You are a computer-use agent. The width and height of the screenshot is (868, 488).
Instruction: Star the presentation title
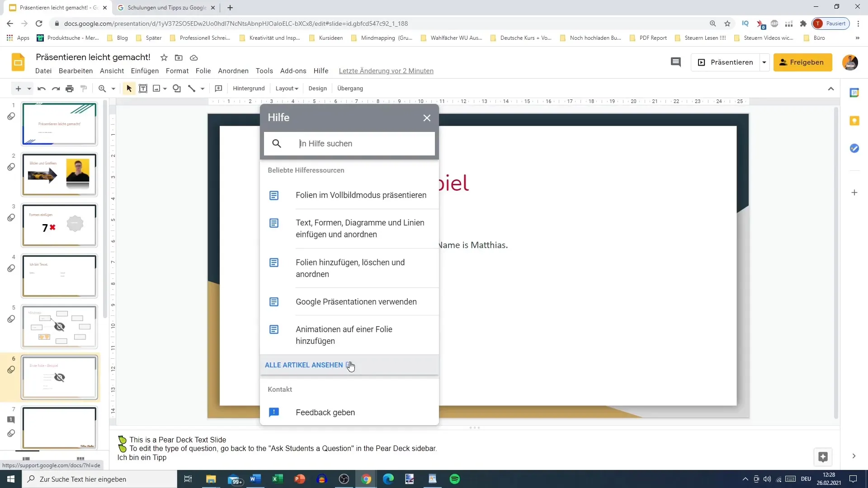pos(164,58)
